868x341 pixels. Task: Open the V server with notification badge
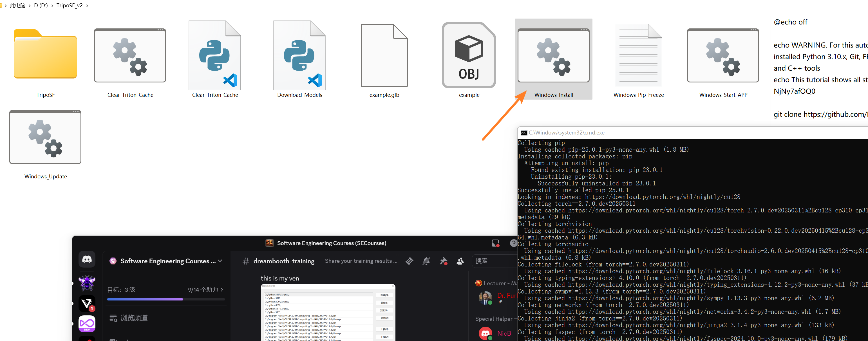click(x=87, y=304)
